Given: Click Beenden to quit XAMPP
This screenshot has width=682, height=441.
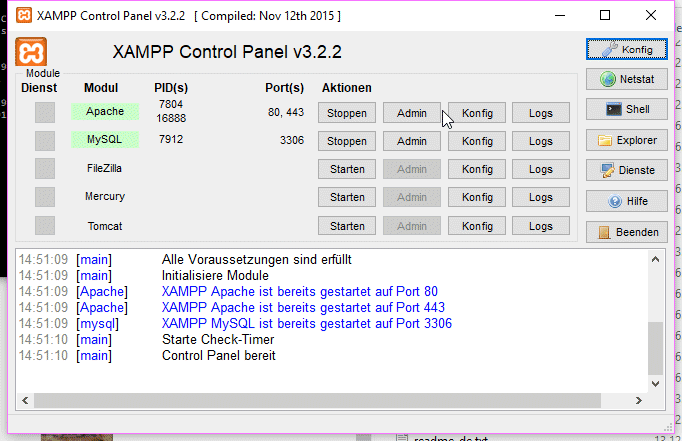Looking at the screenshot, I should pyautogui.click(x=626, y=232).
